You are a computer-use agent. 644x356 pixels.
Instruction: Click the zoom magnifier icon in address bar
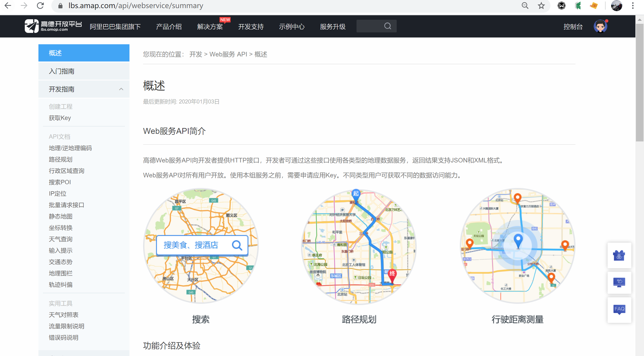click(x=525, y=6)
